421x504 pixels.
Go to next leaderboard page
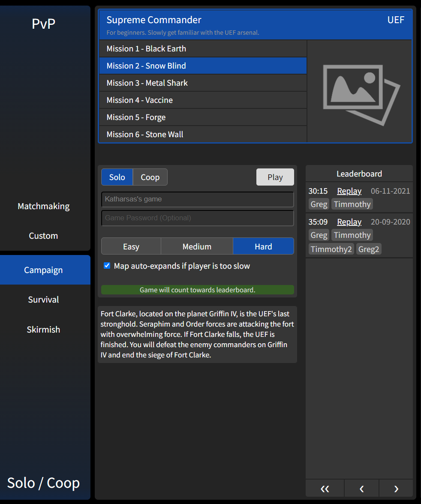(x=396, y=489)
